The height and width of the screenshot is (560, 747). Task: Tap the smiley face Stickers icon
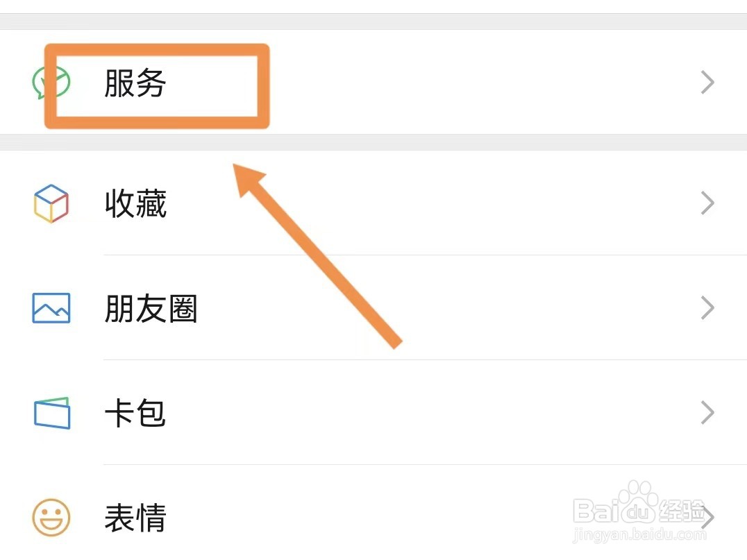pyautogui.click(x=51, y=517)
